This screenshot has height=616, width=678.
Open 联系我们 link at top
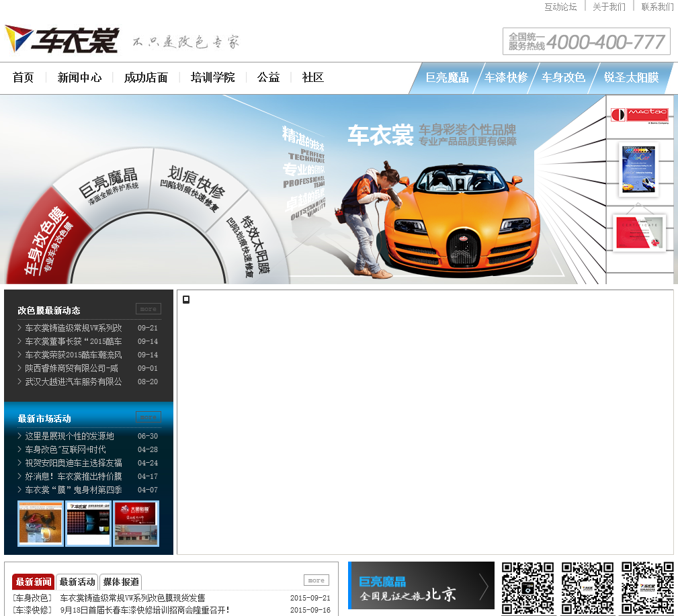tap(657, 7)
